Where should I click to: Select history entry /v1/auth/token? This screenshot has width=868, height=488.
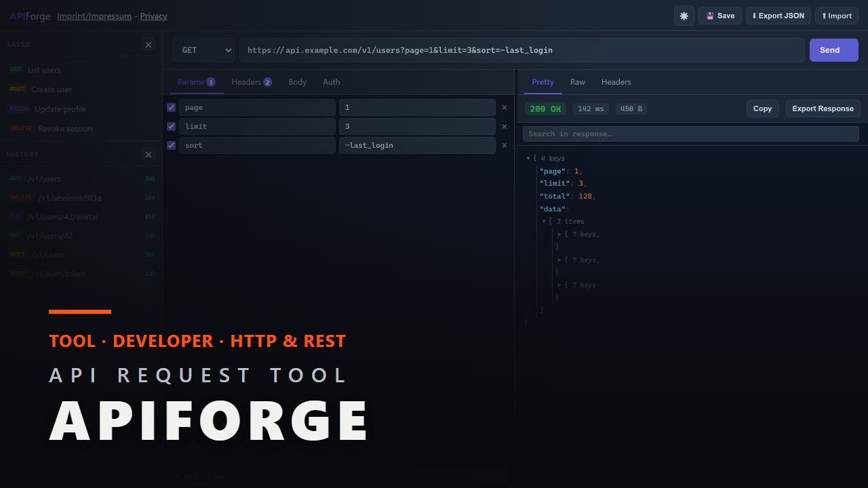point(81,274)
